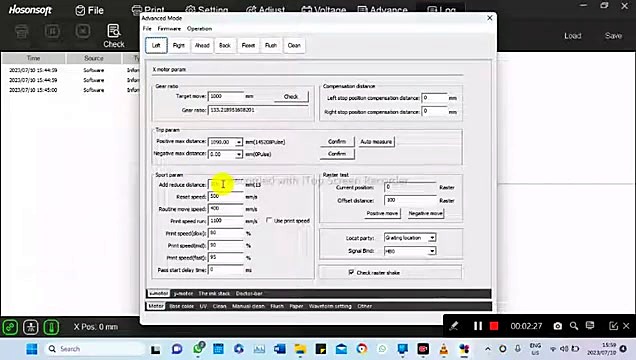Image resolution: width=636 pixels, height=360 pixels.
Task: Open File Explorer from taskbar
Action: point(300,349)
